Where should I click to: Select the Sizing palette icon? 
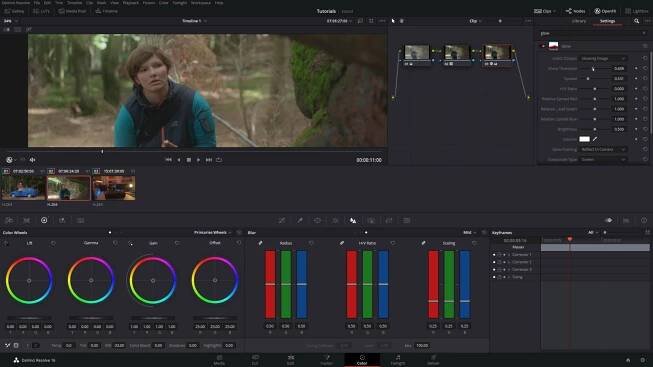coord(389,220)
